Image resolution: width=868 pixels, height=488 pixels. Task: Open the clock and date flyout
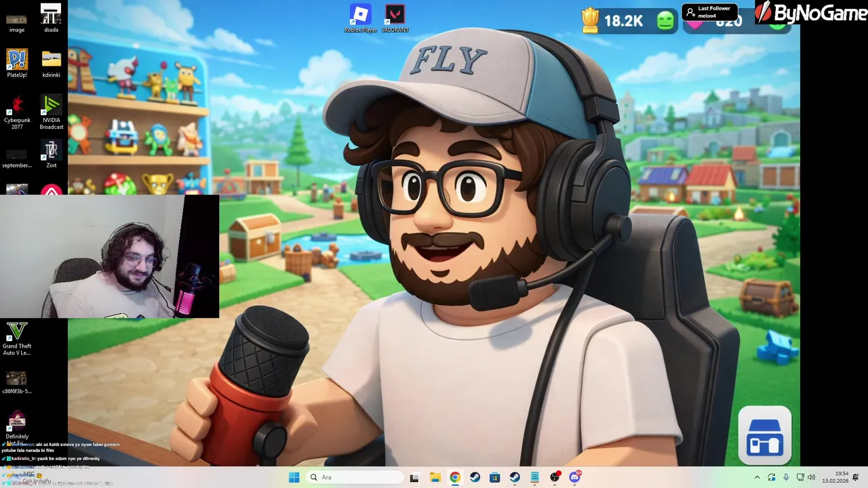[x=835, y=477]
